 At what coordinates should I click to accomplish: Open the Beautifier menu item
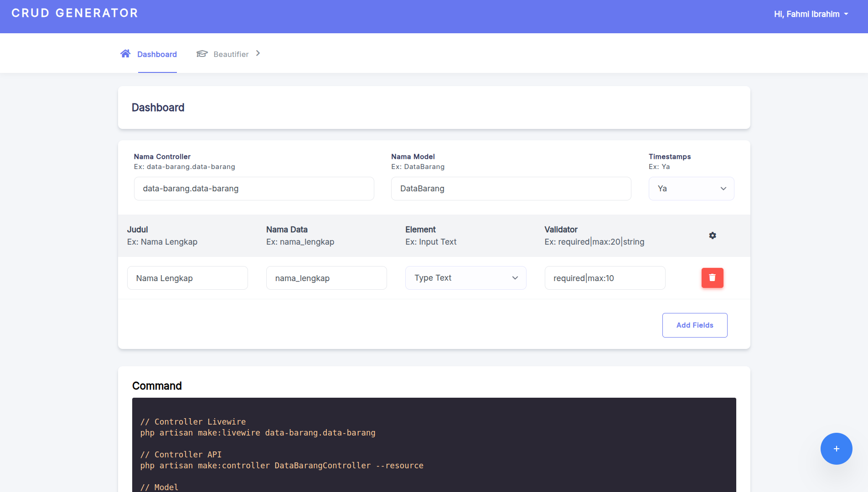click(x=231, y=54)
